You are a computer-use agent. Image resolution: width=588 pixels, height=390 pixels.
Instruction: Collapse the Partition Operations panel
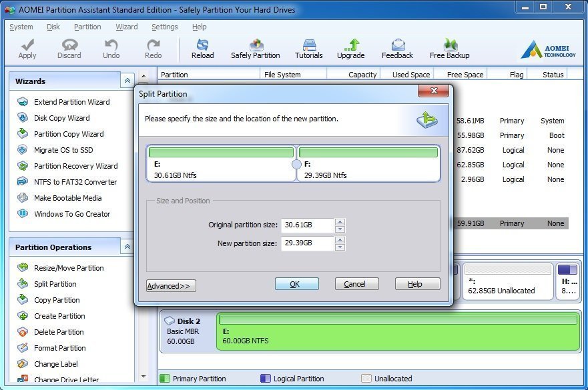click(x=127, y=247)
